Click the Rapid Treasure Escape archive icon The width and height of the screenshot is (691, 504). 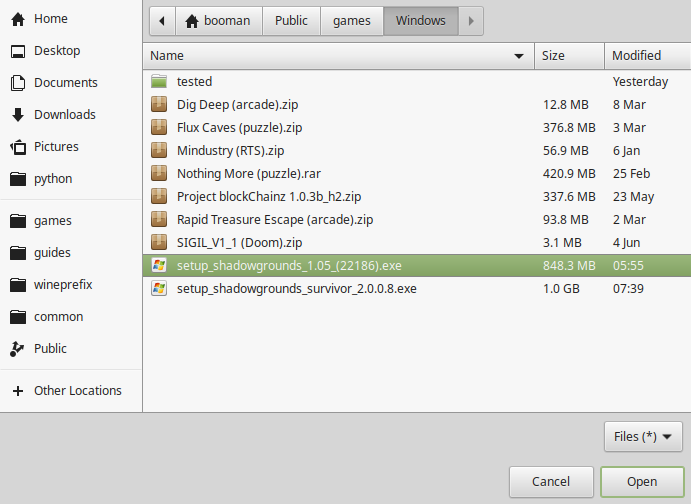159,219
